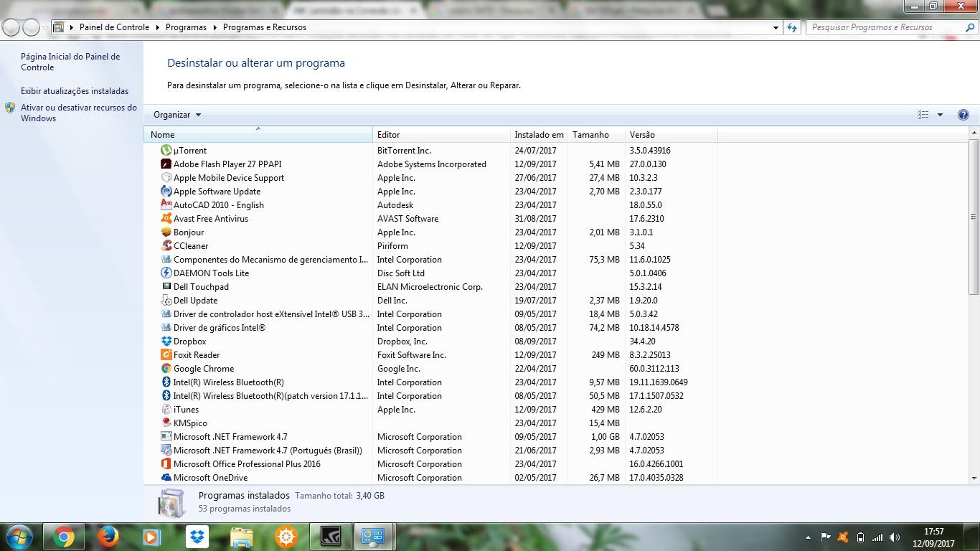Image resolution: width=980 pixels, height=551 pixels.
Task: Select the AutoCAD 2010 - English icon
Action: click(166, 205)
